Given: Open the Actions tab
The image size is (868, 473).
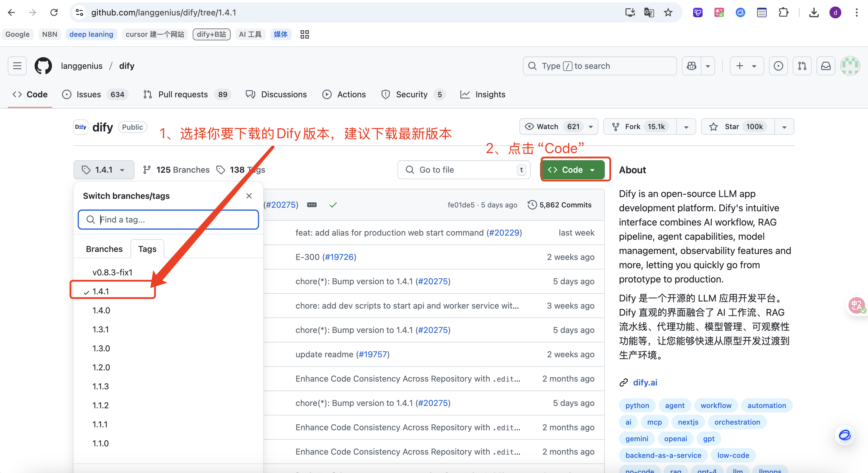Looking at the screenshot, I should click(x=344, y=94).
